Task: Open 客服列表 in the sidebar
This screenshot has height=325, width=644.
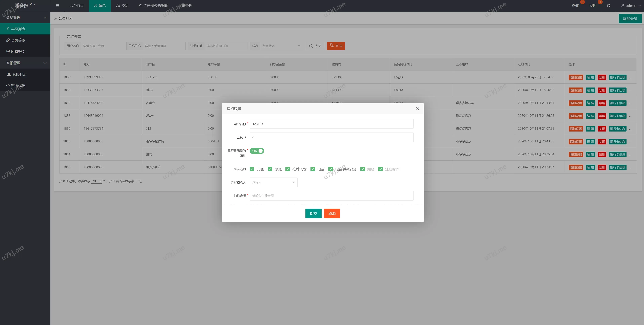Action: (x=19, y=74)
